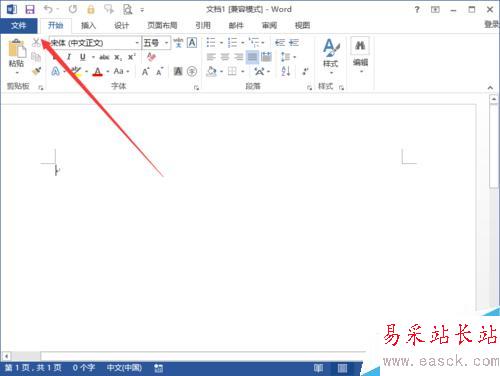Switch to the Mailings (邮件) tab
Viewport: 500px width, 376px height.
coord(236,26)
